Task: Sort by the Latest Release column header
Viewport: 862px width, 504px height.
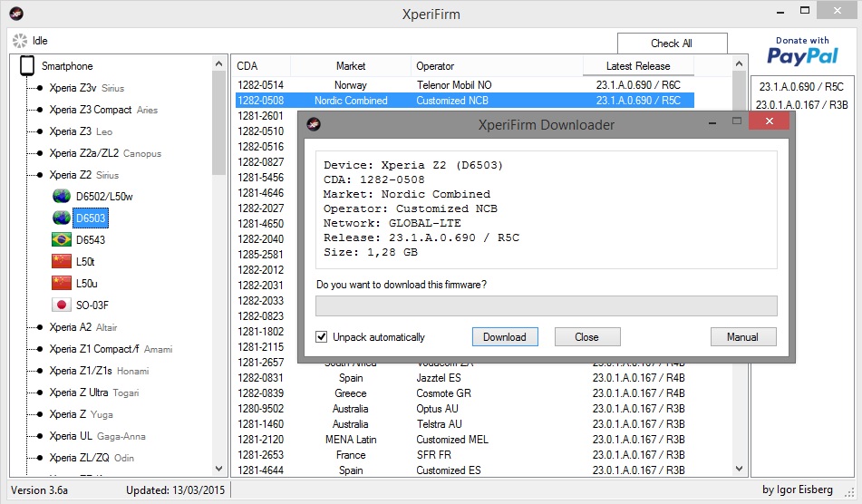Action: [x=638, y=66]
